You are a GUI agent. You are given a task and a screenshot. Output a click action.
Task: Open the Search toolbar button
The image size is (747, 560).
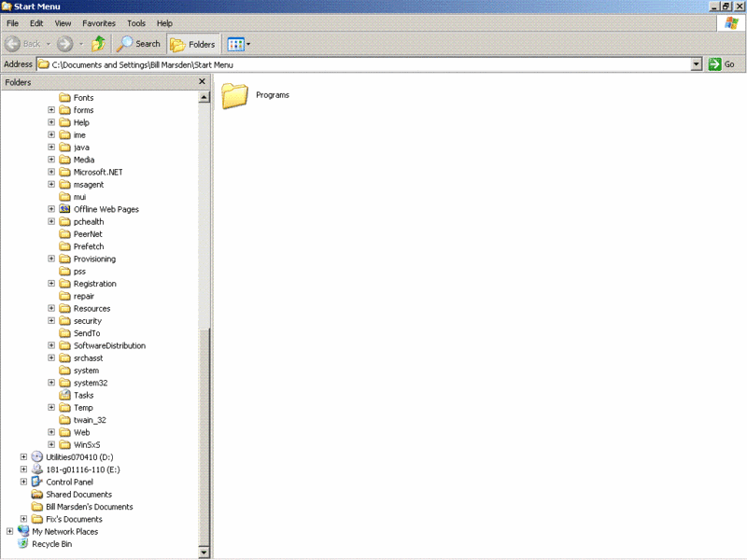pos(137,44)
